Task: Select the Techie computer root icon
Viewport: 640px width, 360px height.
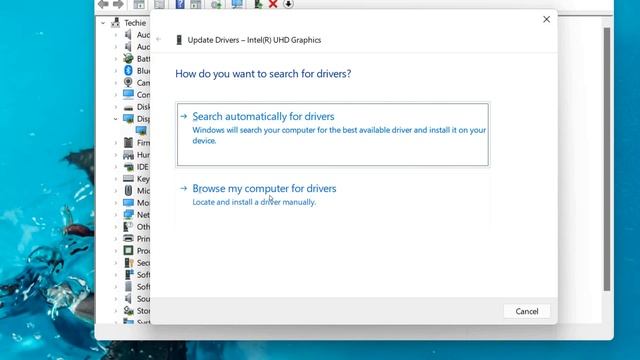Action: [x=116, y=23]
